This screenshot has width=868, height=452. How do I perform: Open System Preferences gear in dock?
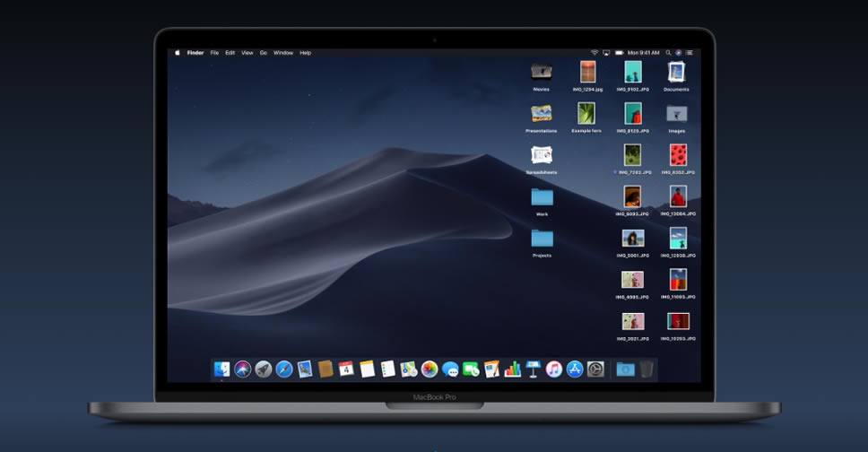[x=595, y=369]
